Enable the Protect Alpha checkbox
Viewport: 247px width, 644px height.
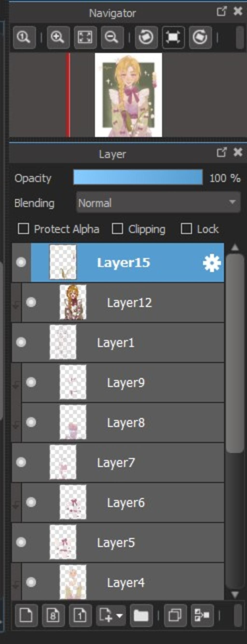[x=23, y=229]
